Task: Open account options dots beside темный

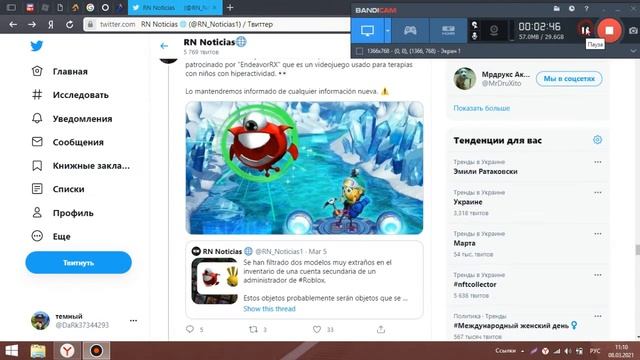Action: pyautogui.click(x=133, y=320)
